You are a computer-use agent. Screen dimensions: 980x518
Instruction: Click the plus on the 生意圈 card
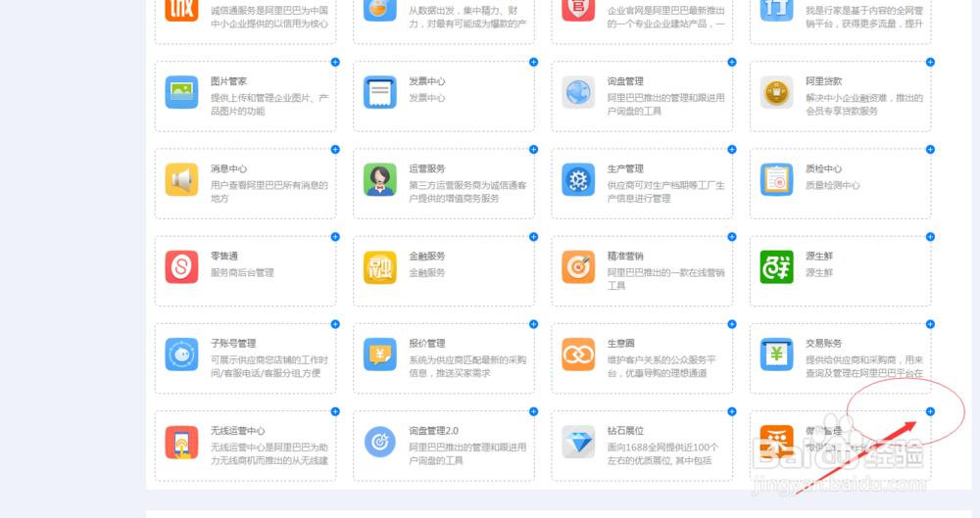point(732,324)
